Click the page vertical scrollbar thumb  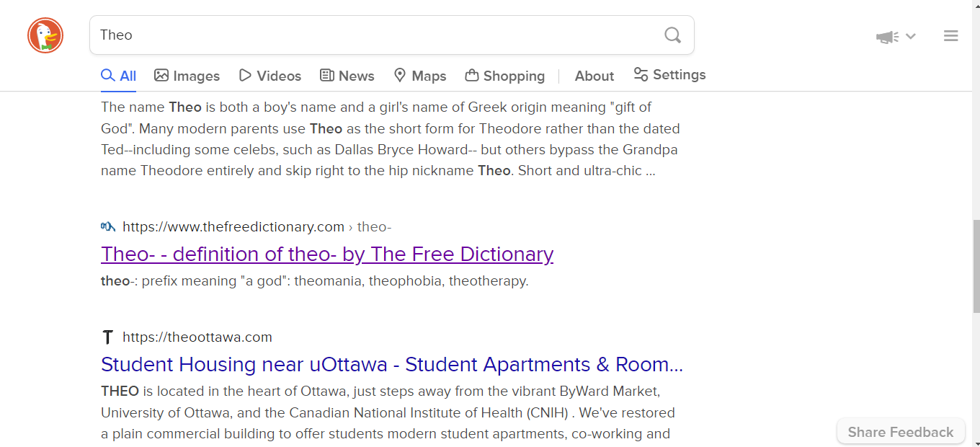tap(976, 267)
